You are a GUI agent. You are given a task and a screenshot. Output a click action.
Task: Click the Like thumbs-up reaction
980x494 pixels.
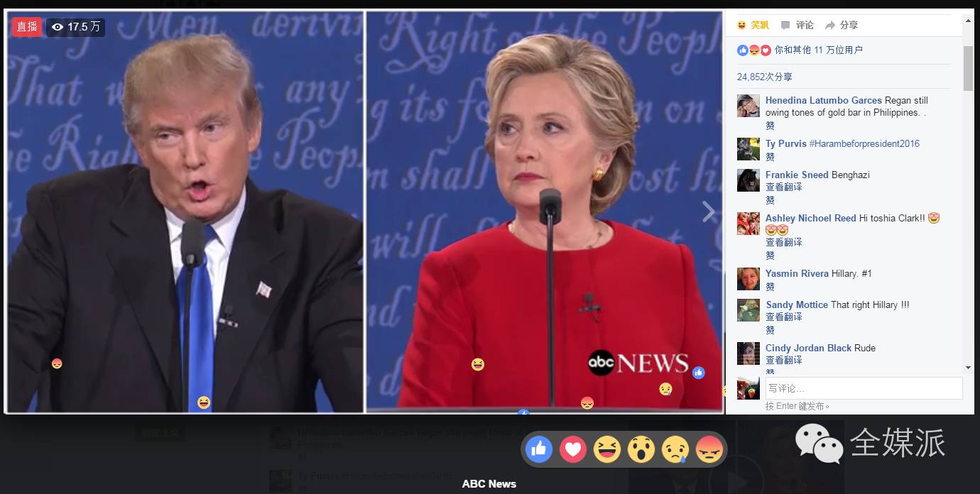pyautogui.click(x=539, y=449)
